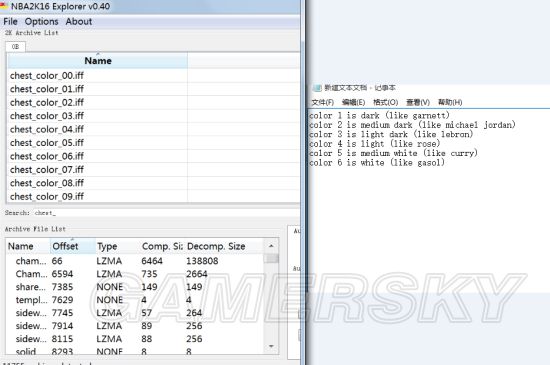Open the About menu
The image size is (550, 365).
pos(79,21)
